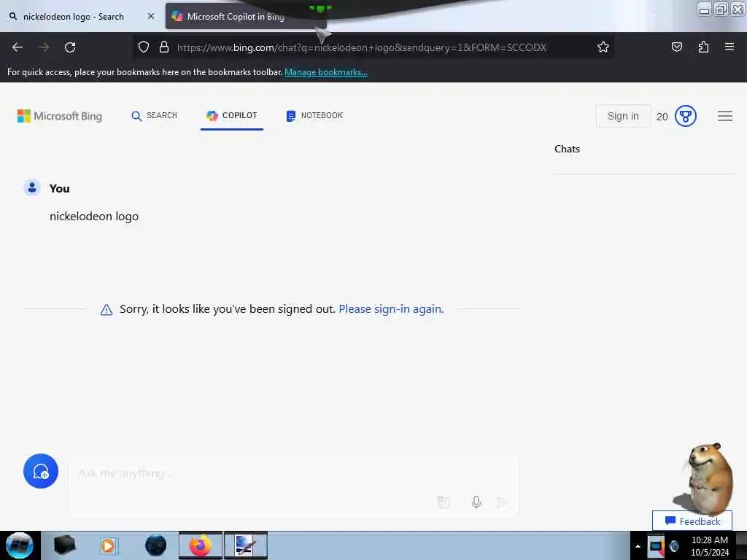Reload the current page
Viewport: 747px width, 560px height.
click(x=70, y=47)
